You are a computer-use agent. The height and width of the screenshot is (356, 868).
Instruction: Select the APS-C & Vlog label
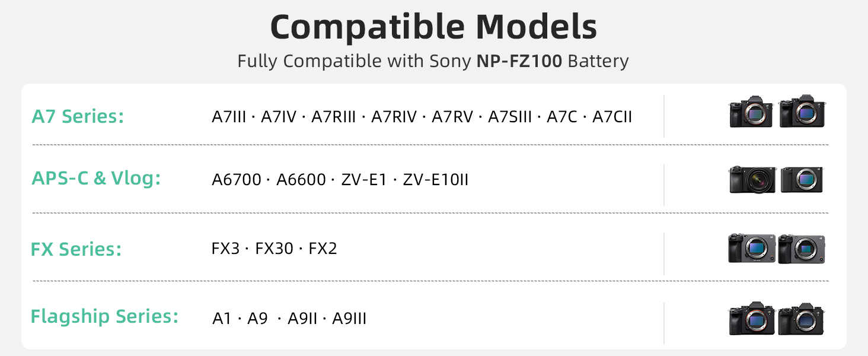tap(96, 179)
